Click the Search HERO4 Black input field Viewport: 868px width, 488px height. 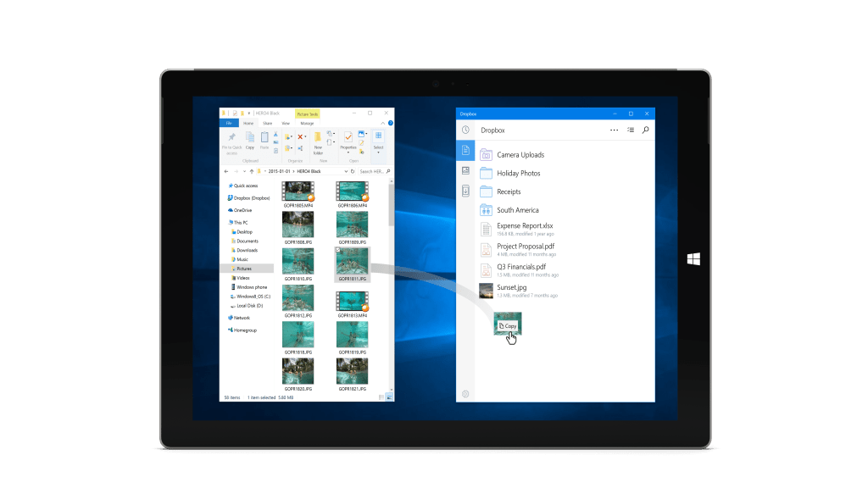point(375,171)
